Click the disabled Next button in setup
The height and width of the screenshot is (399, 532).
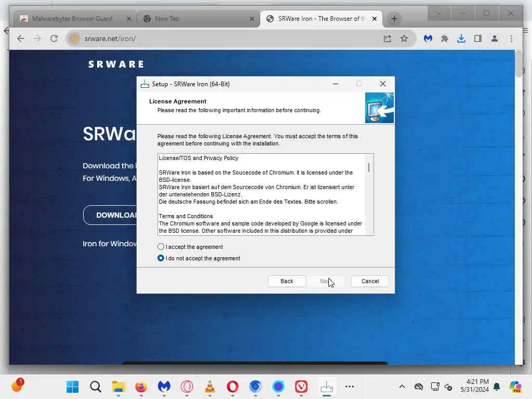coord(326,281)
